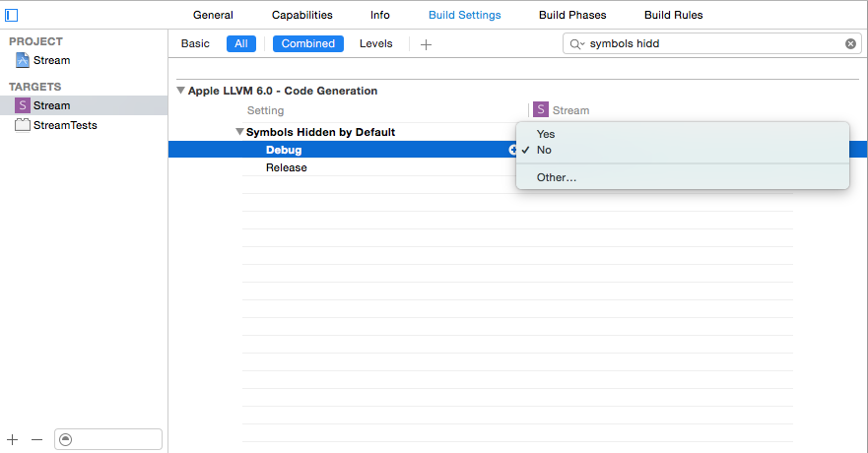868x453 pixels.
Task: Switch to Levels view mode
Action: (x=376, y=43)
